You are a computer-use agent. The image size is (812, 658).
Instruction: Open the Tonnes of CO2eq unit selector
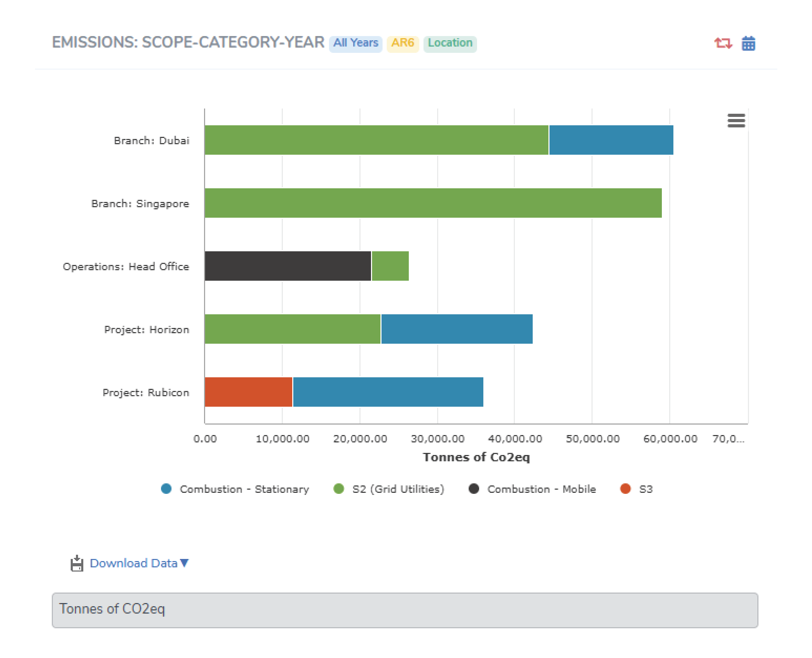[x=405, y=610]
